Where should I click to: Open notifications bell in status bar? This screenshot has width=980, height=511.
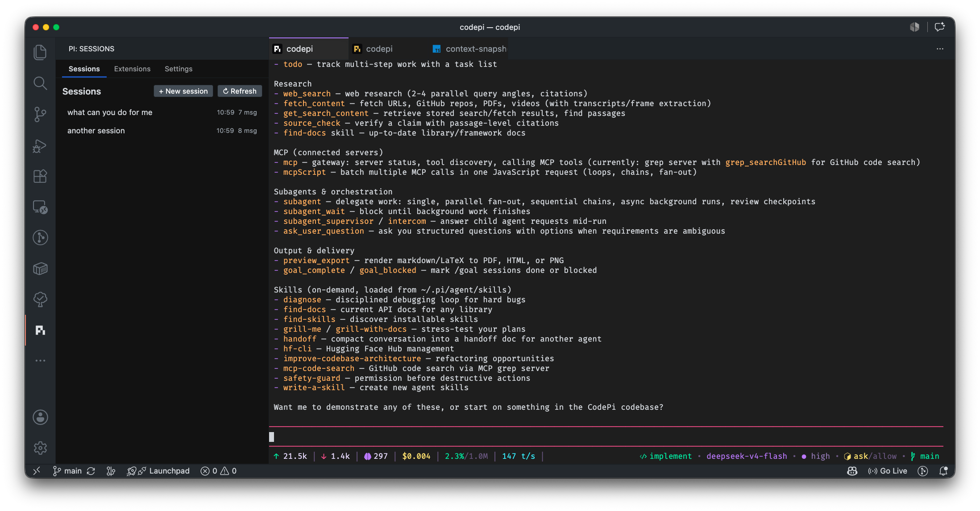[943, 471]
